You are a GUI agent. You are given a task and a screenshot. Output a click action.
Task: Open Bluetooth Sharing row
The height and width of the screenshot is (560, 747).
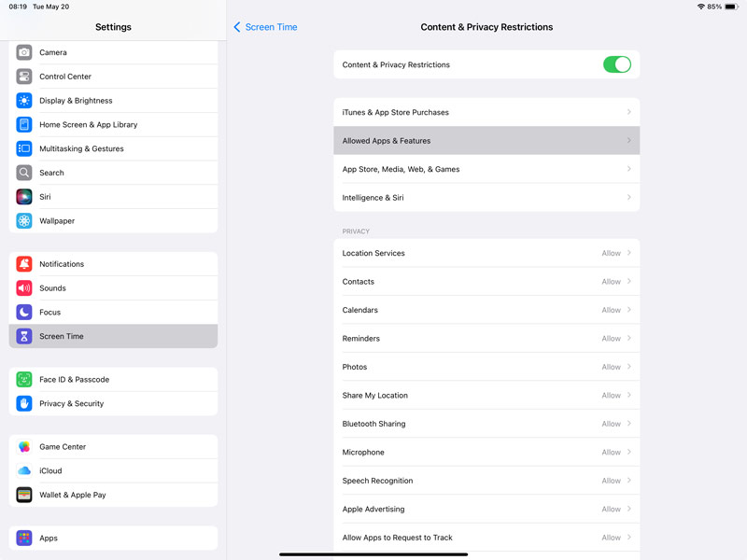click(486, 424)
